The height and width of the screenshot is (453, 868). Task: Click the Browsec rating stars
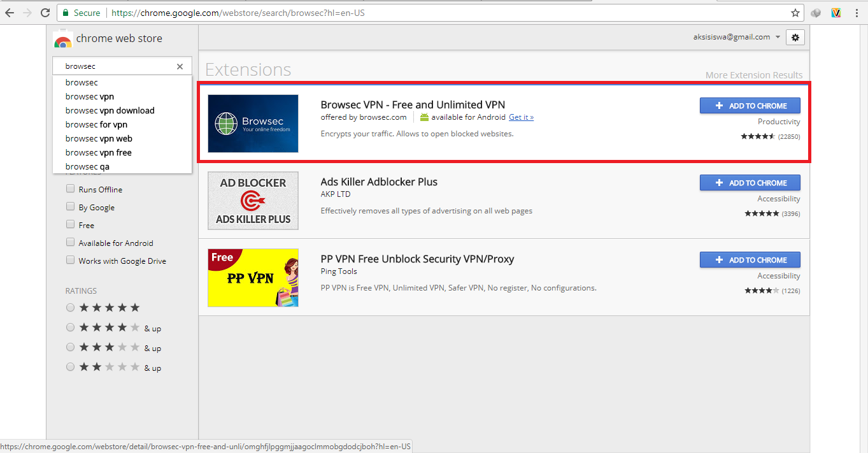[x=758, y=136]
